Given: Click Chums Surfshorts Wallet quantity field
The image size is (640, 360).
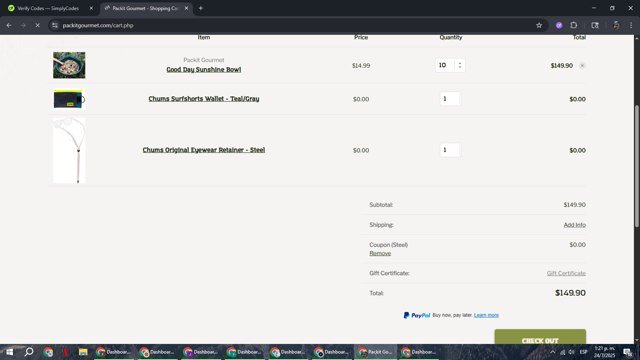Looking at the screenshot, I should pos(450,99).
